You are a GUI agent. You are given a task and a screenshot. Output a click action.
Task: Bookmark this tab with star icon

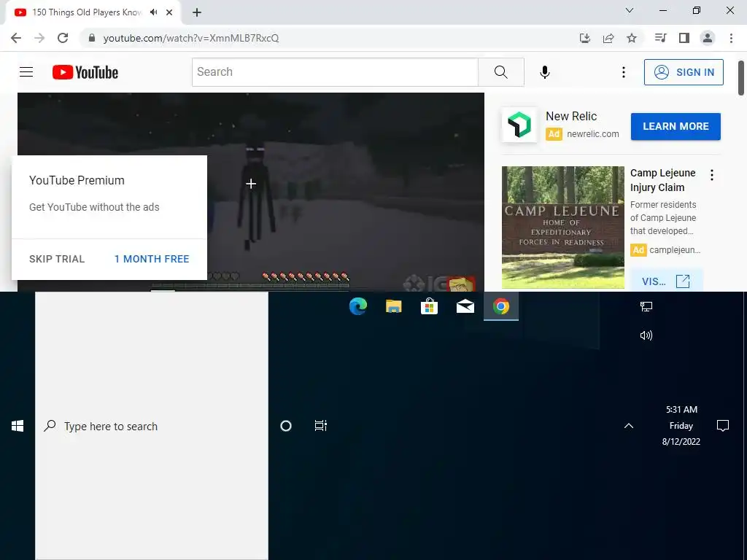tap(632, 38)
